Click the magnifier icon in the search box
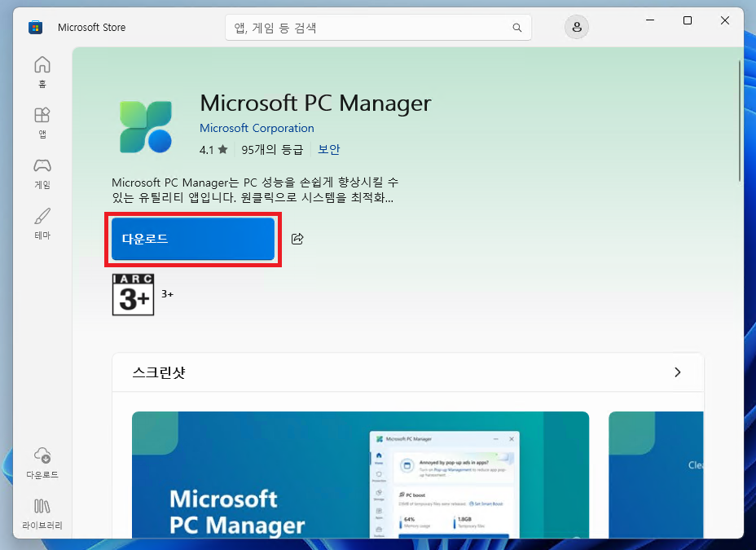The height and width of the screenshot is (550, 756). pos(516,28)
